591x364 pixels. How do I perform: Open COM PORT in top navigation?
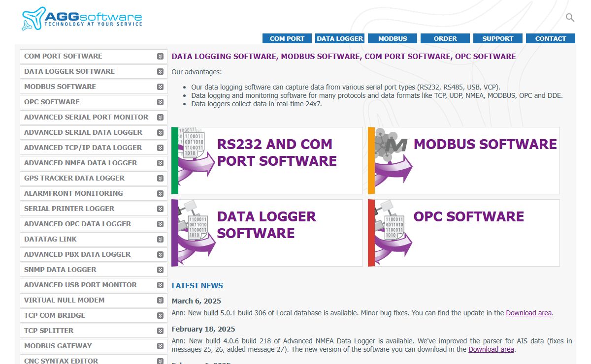(x=287, y=38)
